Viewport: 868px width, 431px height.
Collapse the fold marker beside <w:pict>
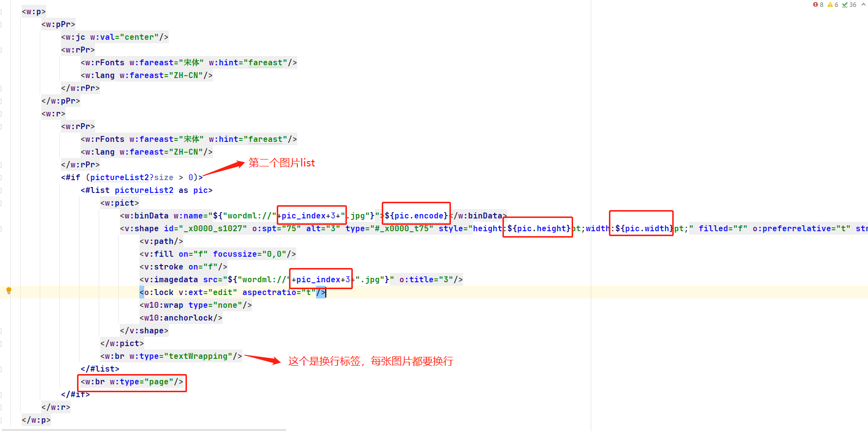point(0,203)
